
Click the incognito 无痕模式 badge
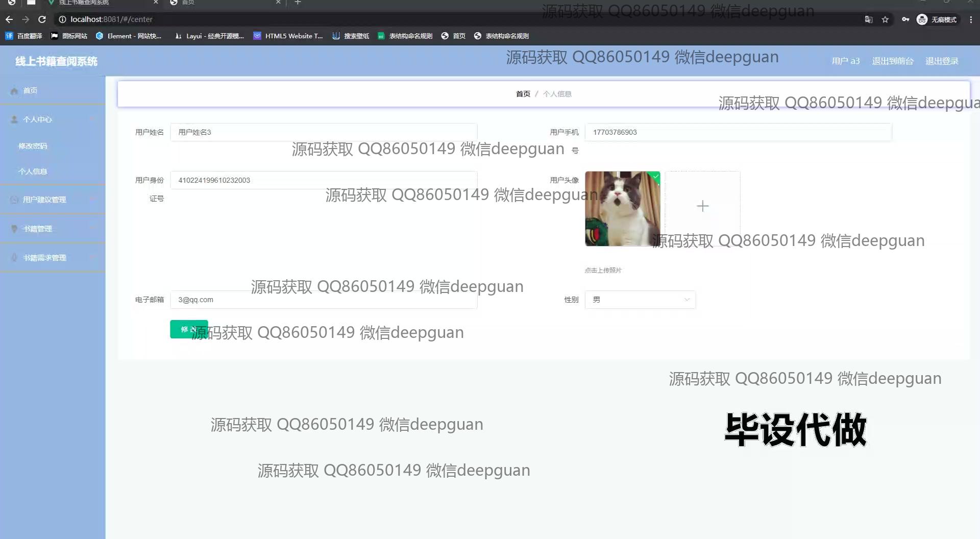pos(937,19)
